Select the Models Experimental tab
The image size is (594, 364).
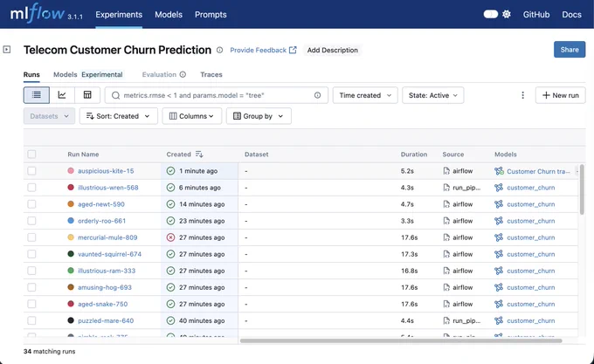pos(88,74)
